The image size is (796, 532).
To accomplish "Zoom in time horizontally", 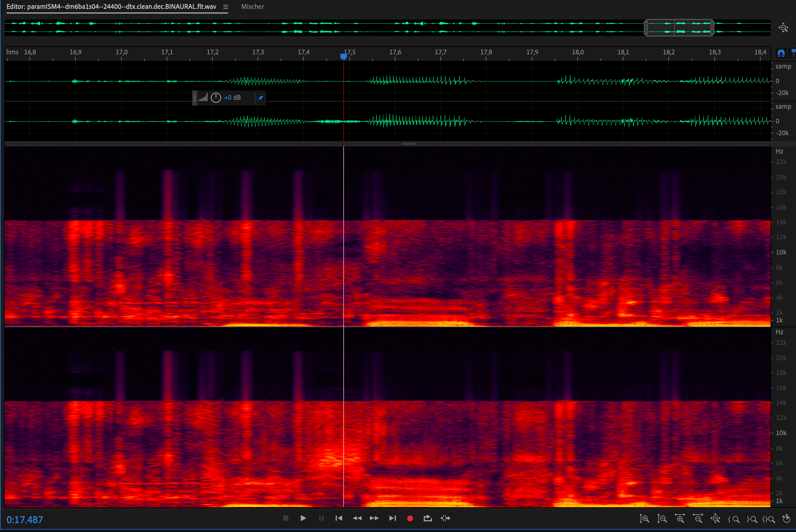I will (680, 518).
